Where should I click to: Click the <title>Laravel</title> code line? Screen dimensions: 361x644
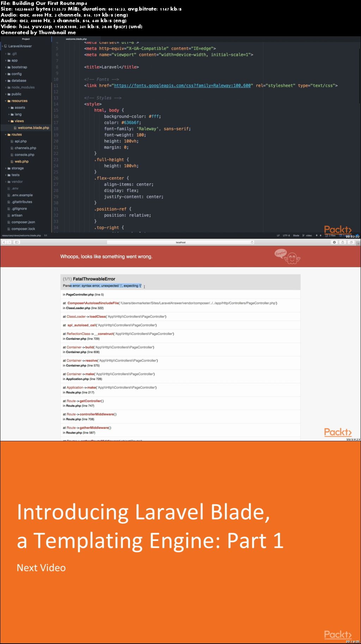111,67
